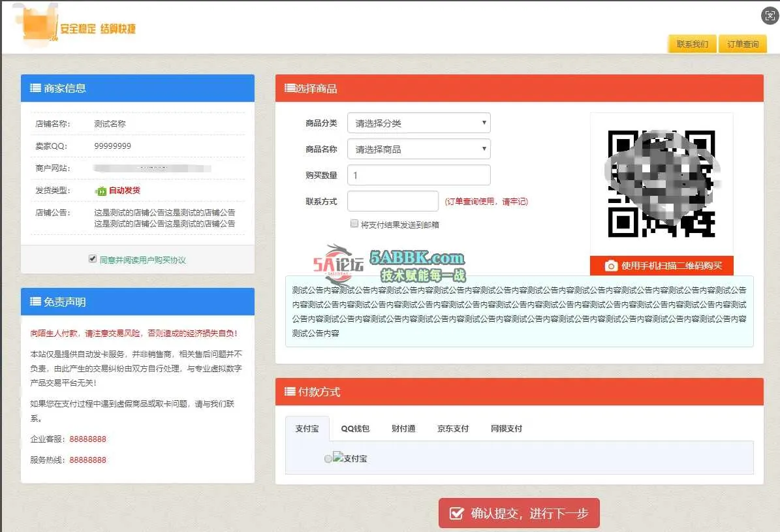Click the screenshot scan icon at top-right corner

click(769, 17)
